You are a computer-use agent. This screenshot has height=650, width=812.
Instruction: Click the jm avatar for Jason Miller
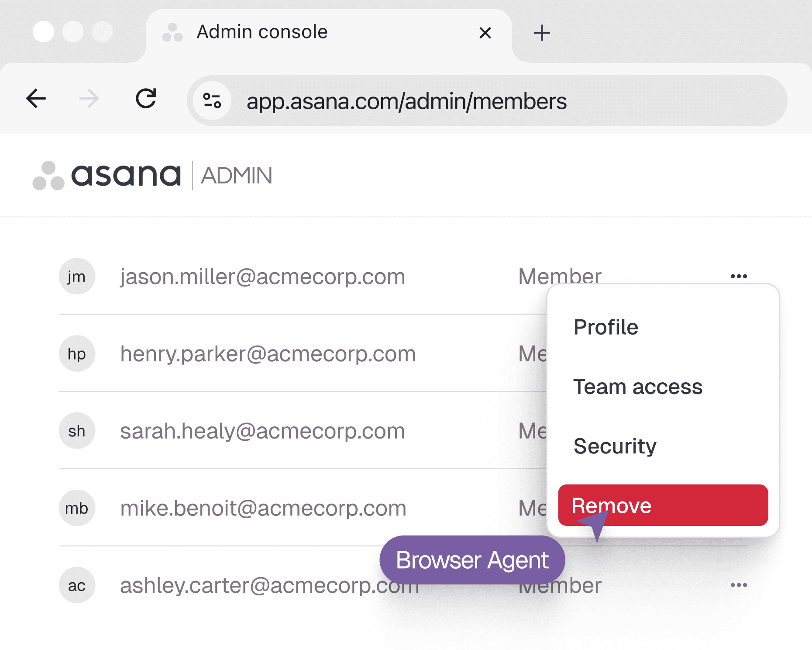[x=76, y=276]
